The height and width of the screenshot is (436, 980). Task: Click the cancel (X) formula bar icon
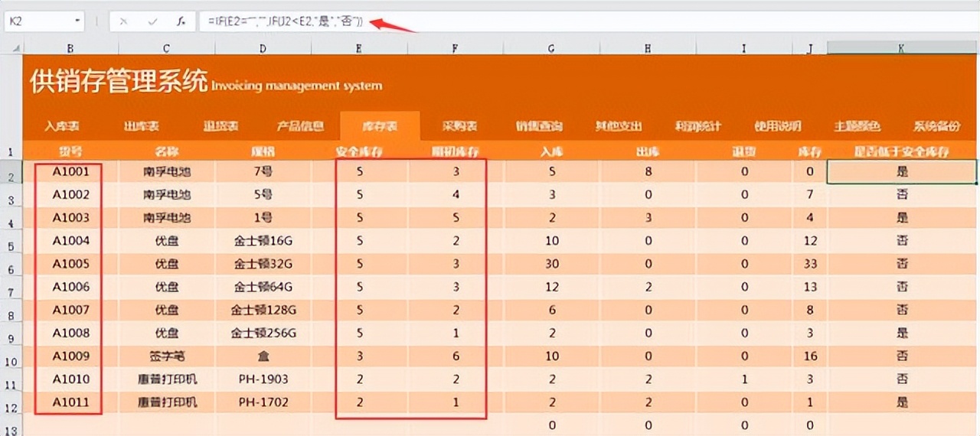(124, 22)
